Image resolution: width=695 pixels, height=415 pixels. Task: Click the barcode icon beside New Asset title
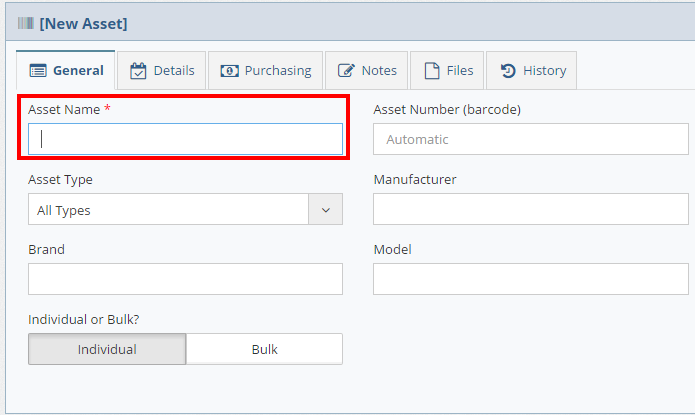(x=26, y=23)
